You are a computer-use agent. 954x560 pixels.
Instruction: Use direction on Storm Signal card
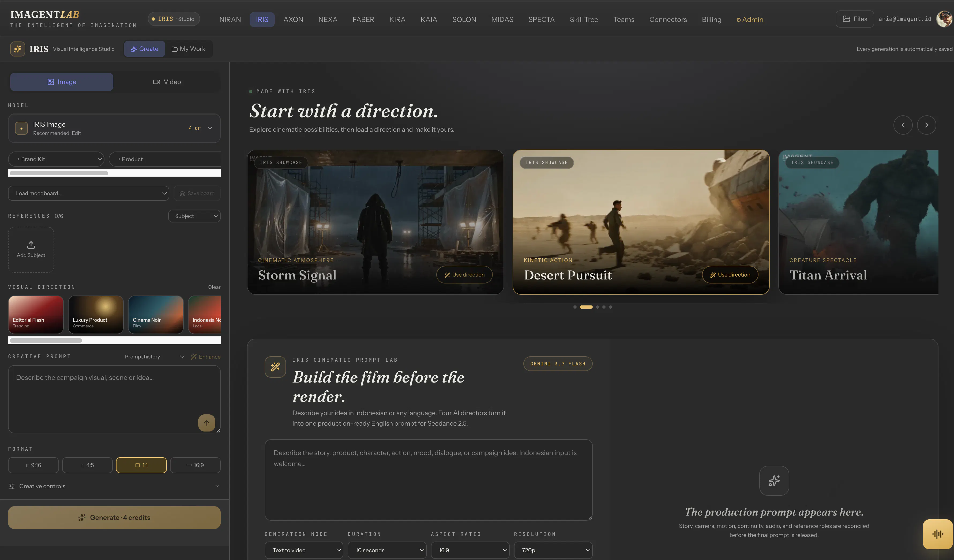tap(464, 275)
